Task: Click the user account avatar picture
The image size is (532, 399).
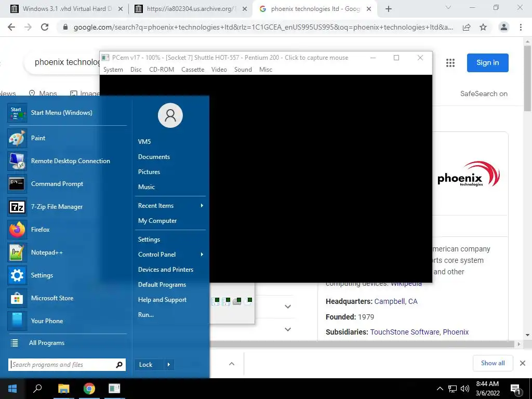Action: [x=170, y=115]
